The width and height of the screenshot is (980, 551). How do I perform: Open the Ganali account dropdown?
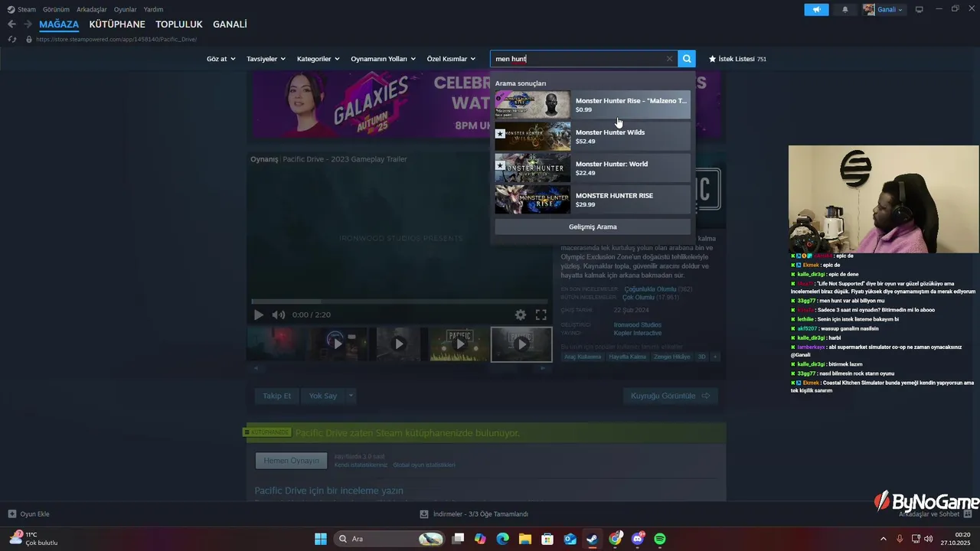pyautogui.click(x=884, y=9)
